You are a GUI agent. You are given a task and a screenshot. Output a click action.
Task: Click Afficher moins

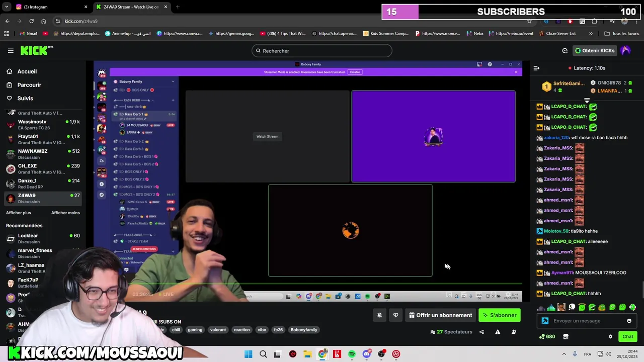65,213
